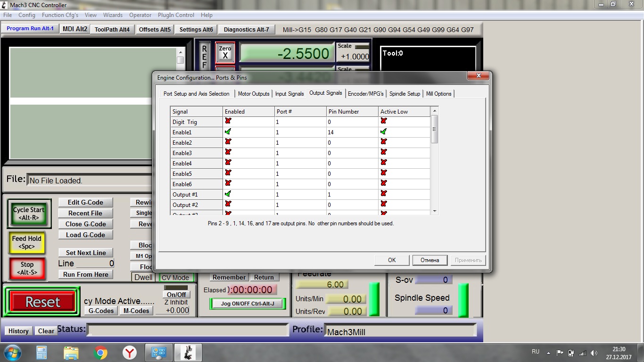
Task: Open Windows Explorer from the taskbar
Action: pyautogui.click(x=71, y=353)
